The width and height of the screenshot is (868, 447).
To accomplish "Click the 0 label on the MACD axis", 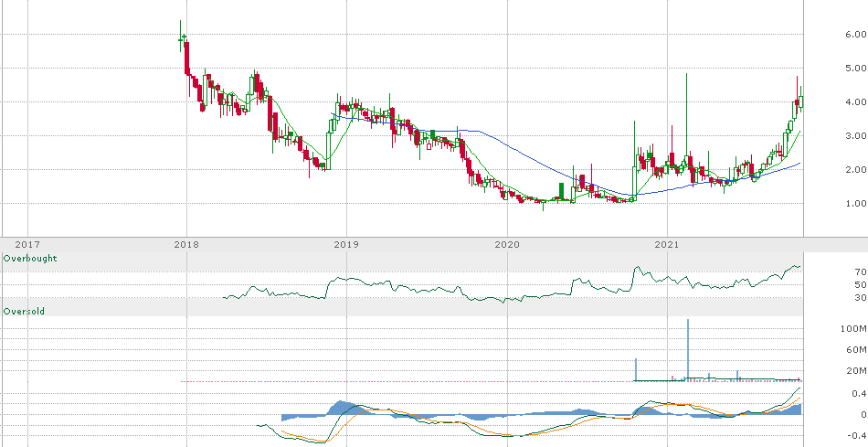I will (863, 415).
